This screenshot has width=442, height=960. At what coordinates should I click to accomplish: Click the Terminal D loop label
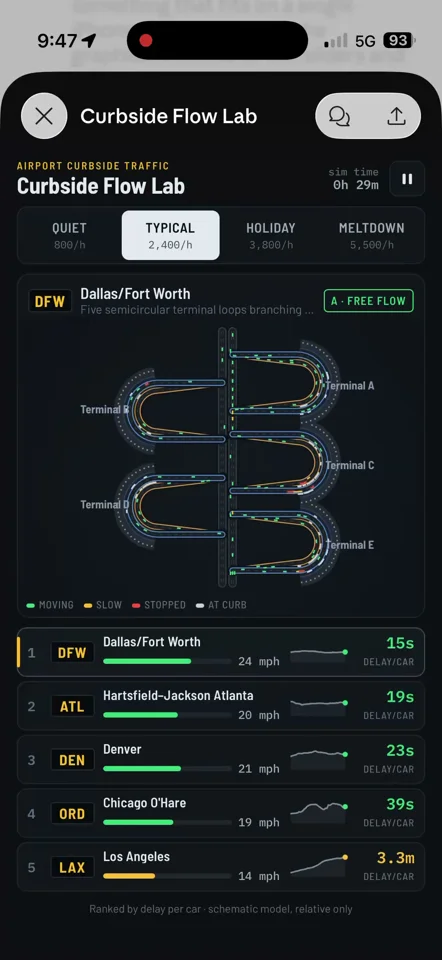(x=105, y=504)
